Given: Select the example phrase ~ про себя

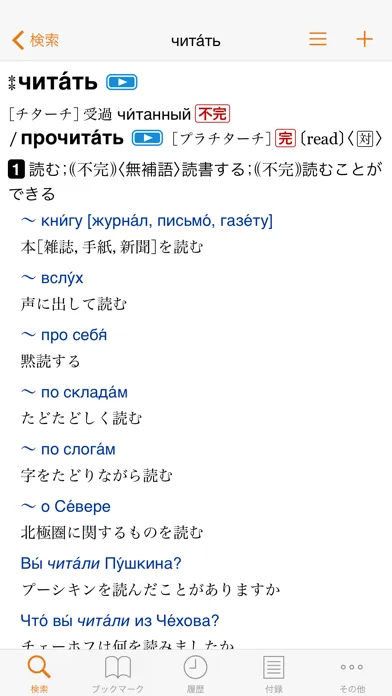Looking at the screenshot, I should pyautogui.click(x=64, y=335).
